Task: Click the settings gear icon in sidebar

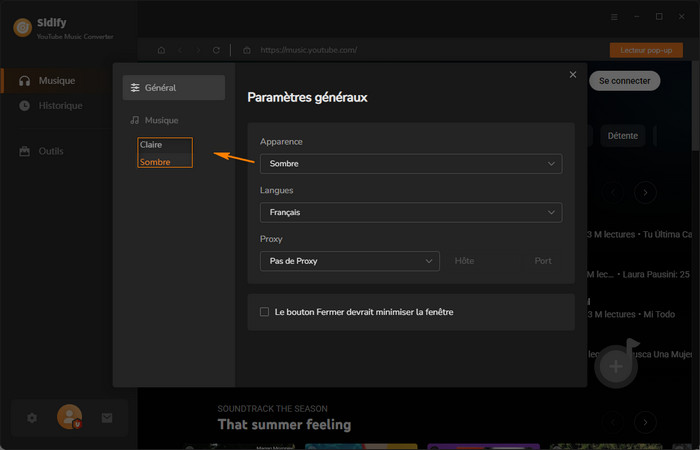Action: [32, 417]
